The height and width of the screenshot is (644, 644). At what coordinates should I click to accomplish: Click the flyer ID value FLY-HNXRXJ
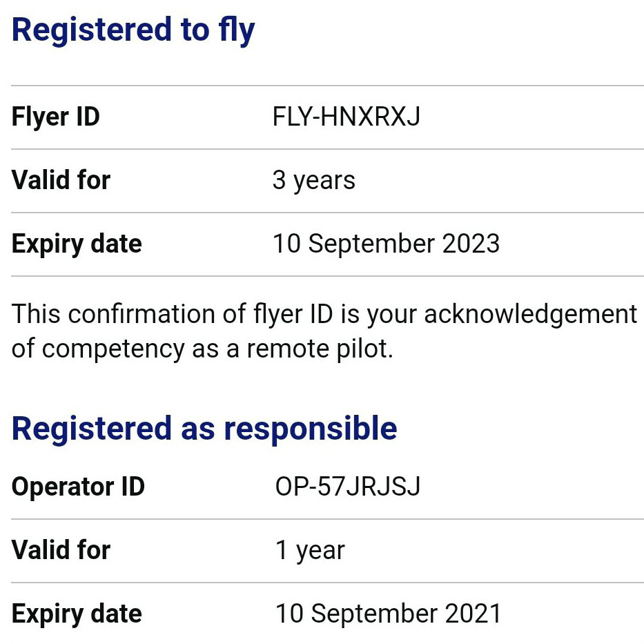click(347, 117)
